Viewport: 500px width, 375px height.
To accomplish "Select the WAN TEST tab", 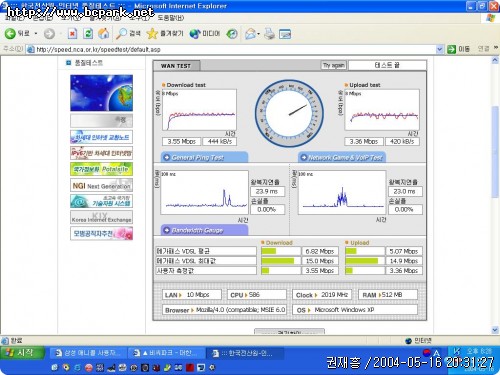I will (176, 66).
